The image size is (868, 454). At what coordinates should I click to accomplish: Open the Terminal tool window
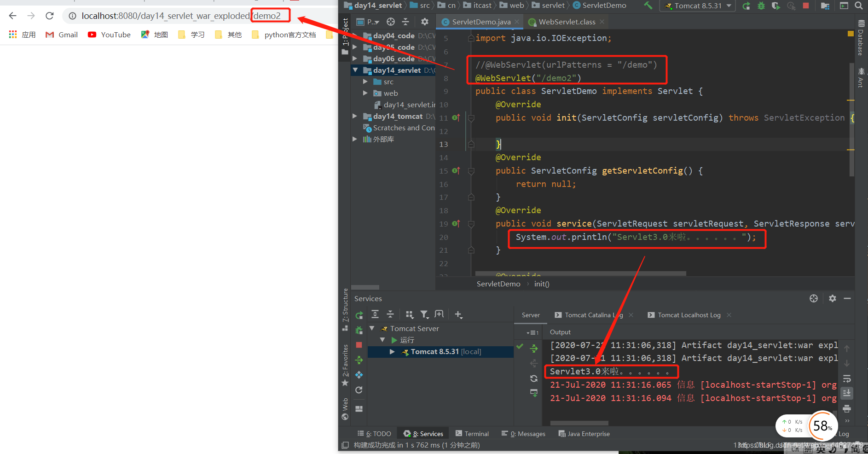coord(472,434)
